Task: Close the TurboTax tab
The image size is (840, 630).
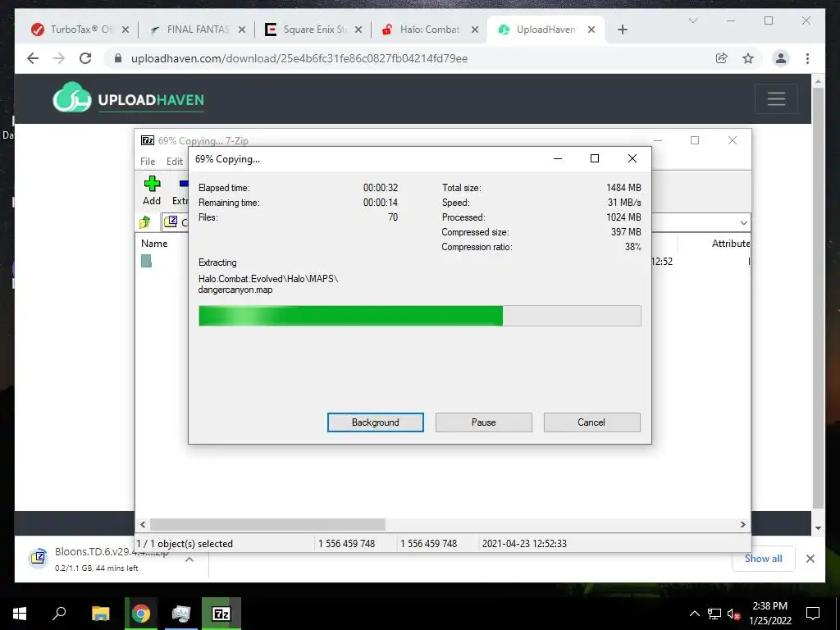Action: [x=126, y=30]
